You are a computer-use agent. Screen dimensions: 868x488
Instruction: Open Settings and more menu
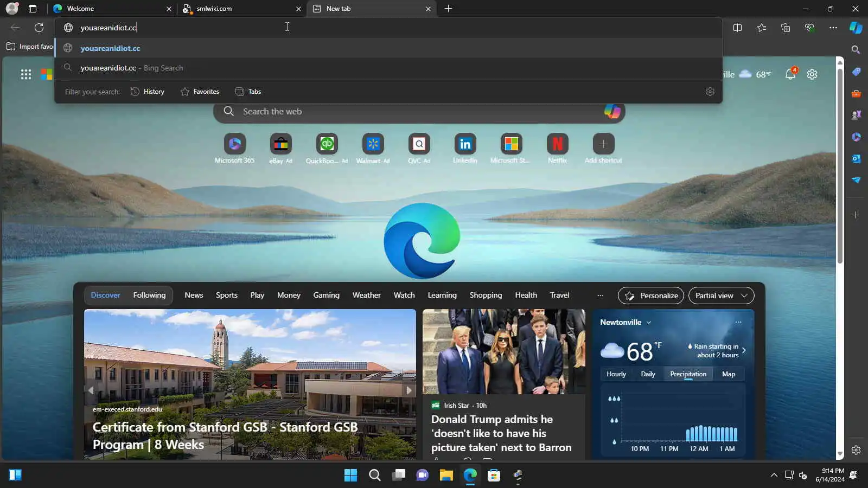[x=833, y=28]
